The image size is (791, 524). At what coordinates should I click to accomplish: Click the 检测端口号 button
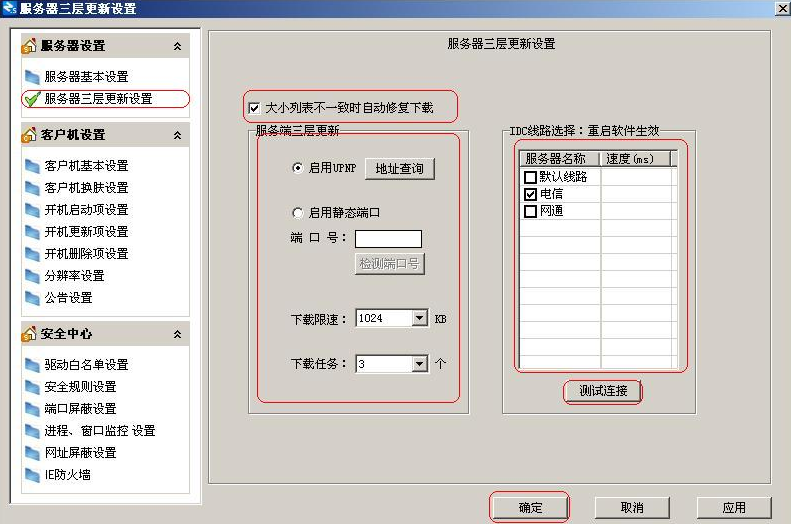pyautogui.click(x=389, y=264)
